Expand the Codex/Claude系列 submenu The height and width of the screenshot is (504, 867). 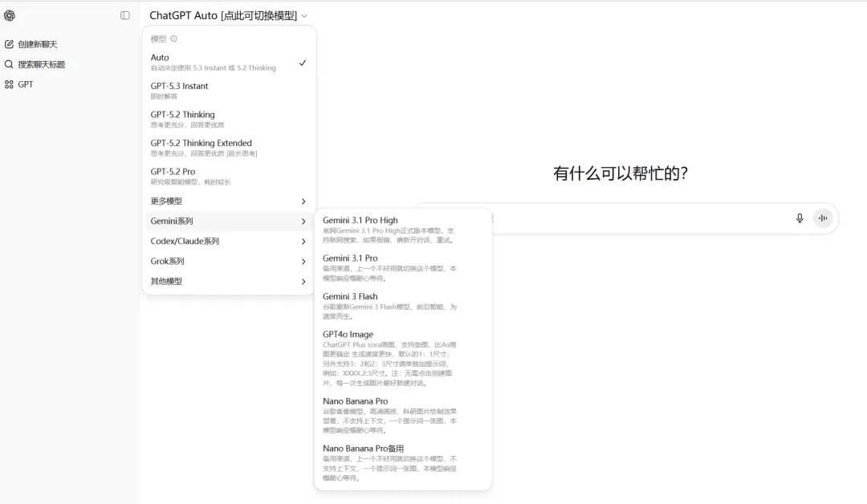228,241
